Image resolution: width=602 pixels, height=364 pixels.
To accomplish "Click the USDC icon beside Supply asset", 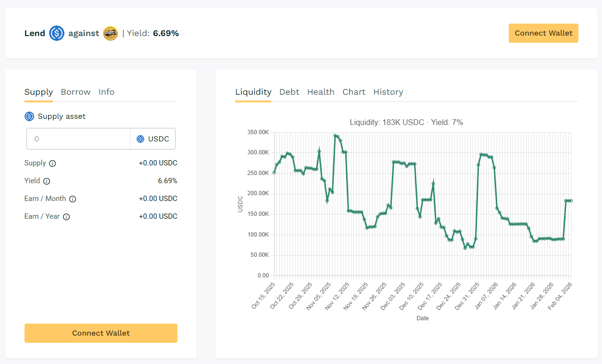I will [29, 116].
